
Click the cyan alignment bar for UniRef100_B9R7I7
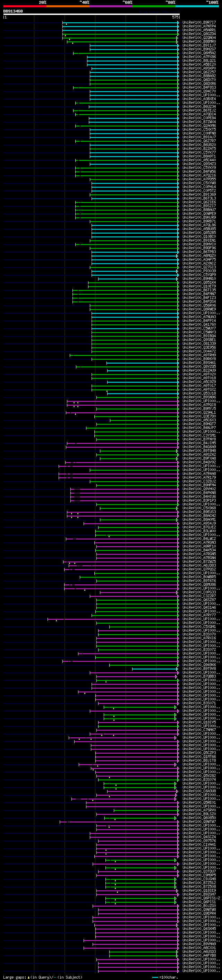point(121,23)
